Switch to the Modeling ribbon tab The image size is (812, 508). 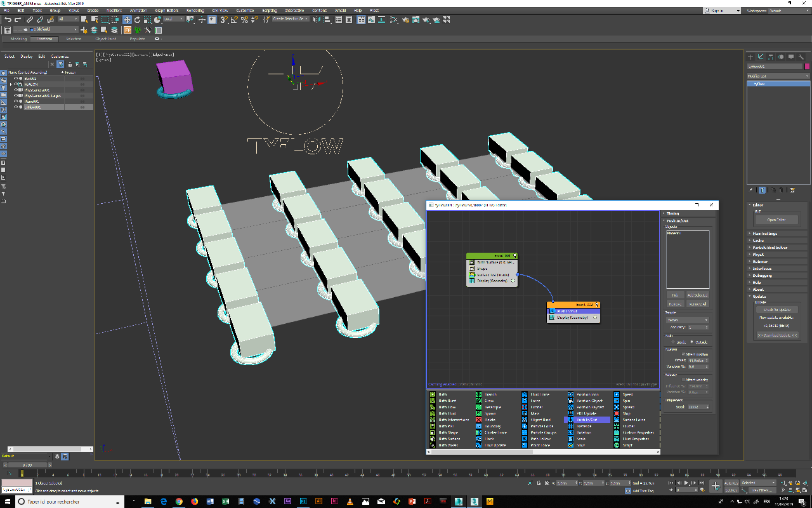18,39
